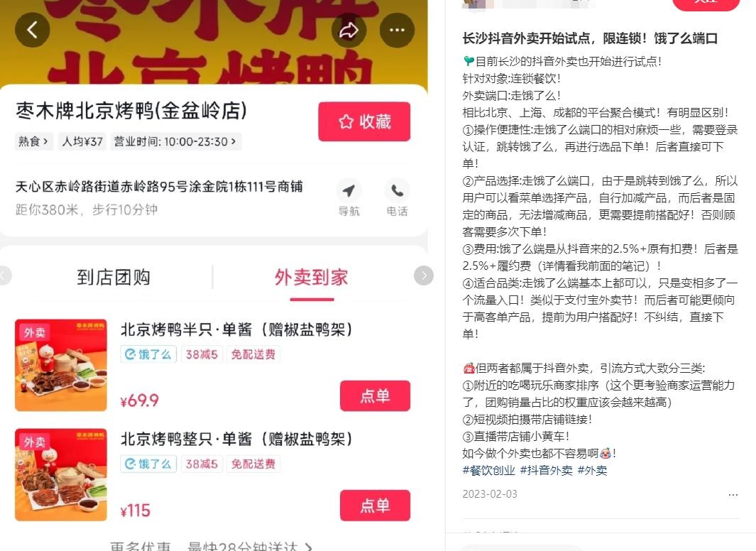The image size is (756, 551).
Task: Open half duck product thumbnail
Action: pyautogui.click(x=61, y=365)
